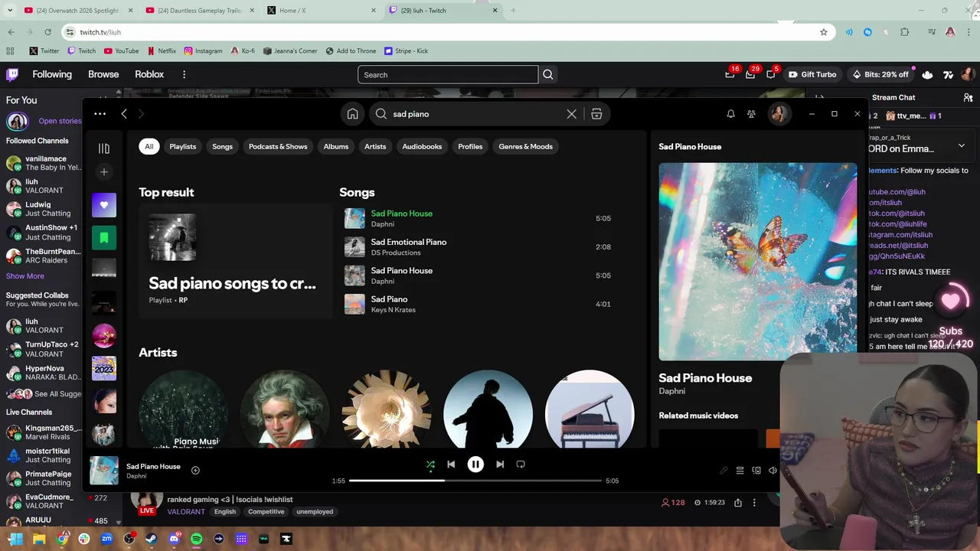Skip to previous track
The width and height of the screenshot is (980, 551).
451,465
